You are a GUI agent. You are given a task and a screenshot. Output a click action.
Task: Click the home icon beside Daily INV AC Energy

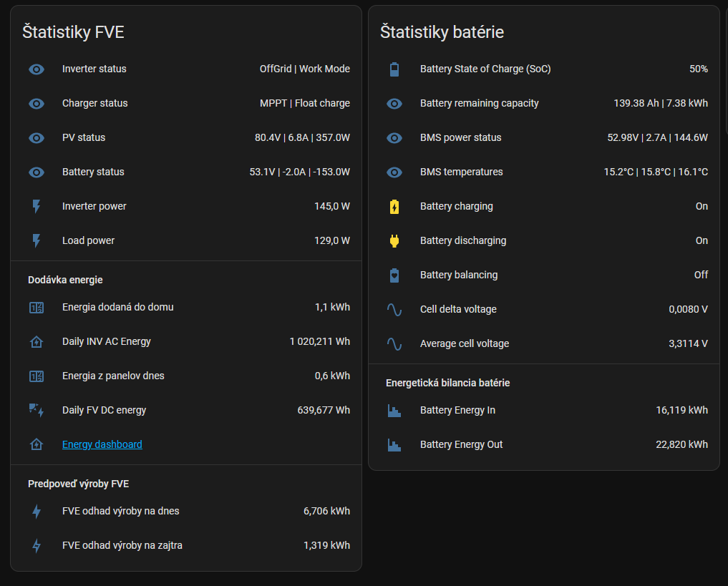click(x=37, y=342)
